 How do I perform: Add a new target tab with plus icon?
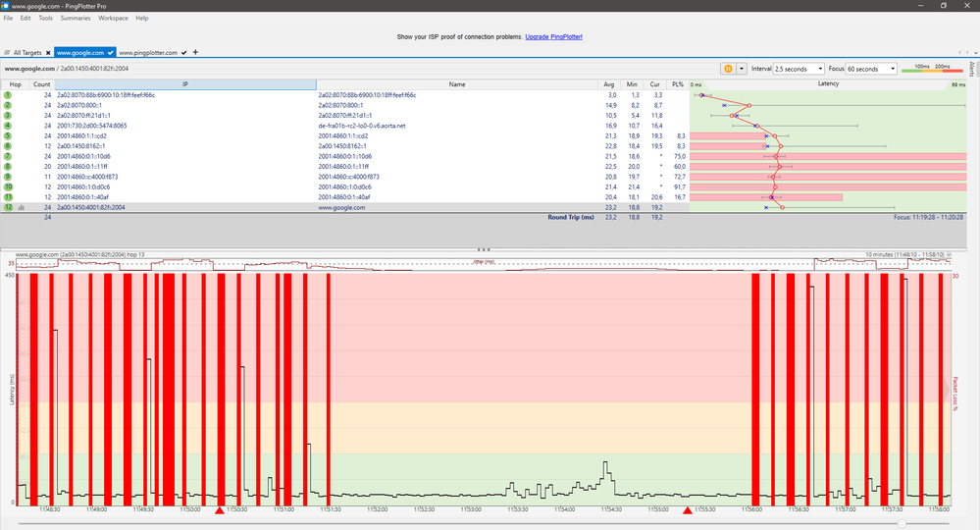pyautogui.click(x=195, y=52)
